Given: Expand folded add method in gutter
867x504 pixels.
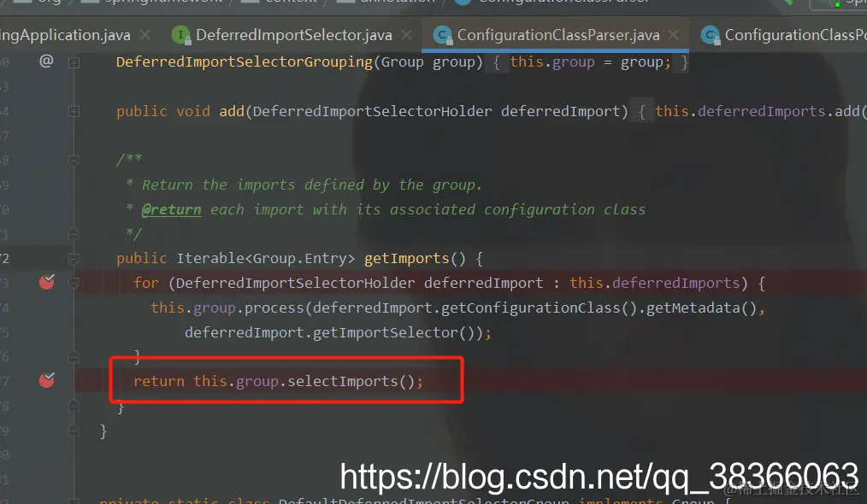Looking at the screenshot, I should [x=74, y=112].
